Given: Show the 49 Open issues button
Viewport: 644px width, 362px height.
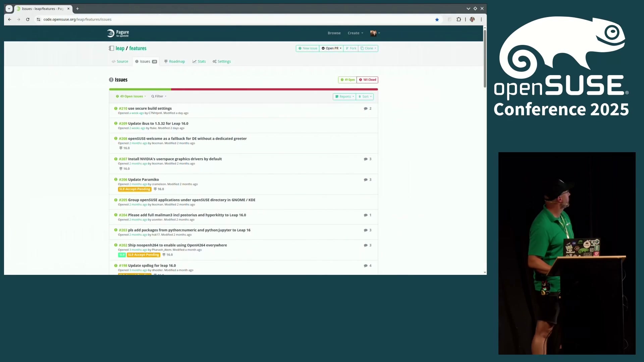Looking at the screenshot, I should 347,80.
